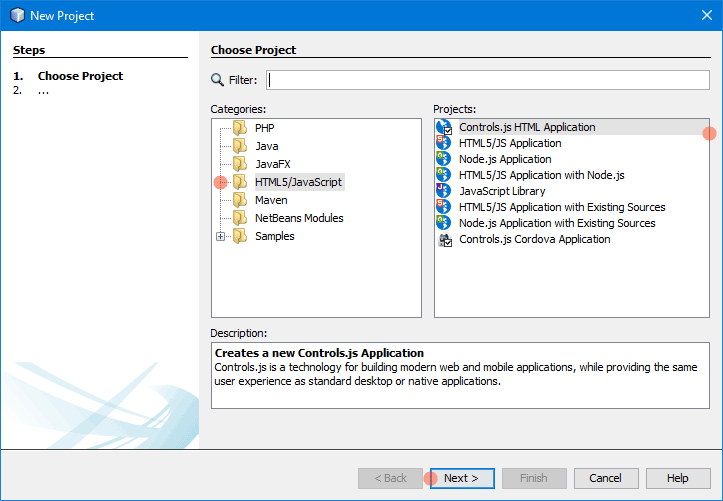Click the HTML5/JS Application with Existing Sources icon
723x501 pixels.
[x=444, y=207]
